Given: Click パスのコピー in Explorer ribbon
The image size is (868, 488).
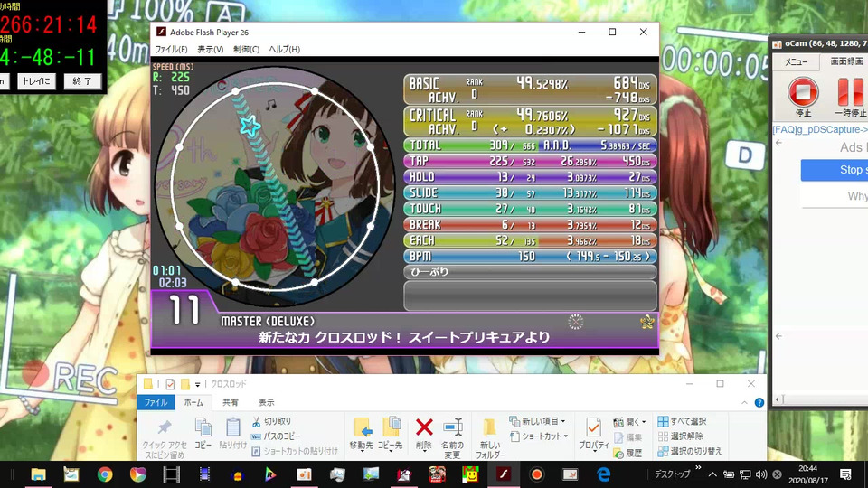Looking at the screenshot, I should (x=276, y=436).
